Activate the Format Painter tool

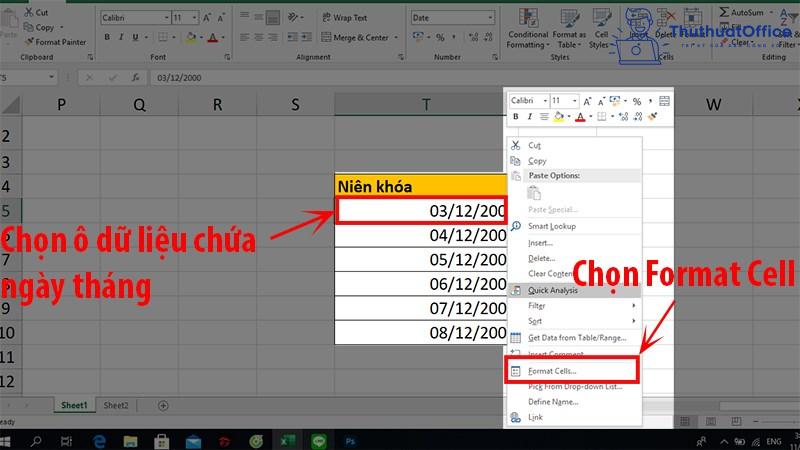click(56, 42)
